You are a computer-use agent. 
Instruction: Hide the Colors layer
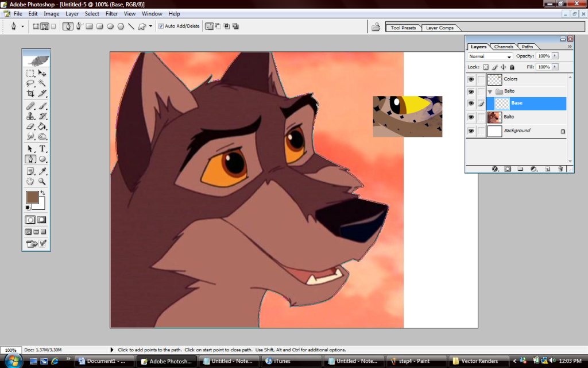click(471, 79)
